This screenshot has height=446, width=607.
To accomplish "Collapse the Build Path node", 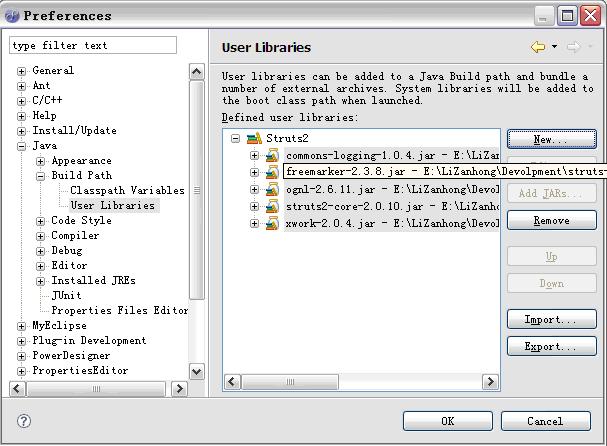I will coord(40,176).
